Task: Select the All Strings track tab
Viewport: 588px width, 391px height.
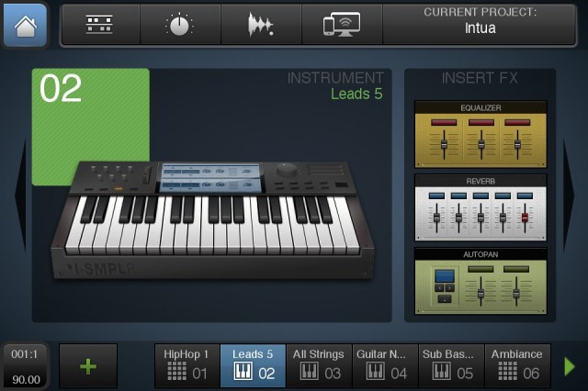Action: pos(318,364)
